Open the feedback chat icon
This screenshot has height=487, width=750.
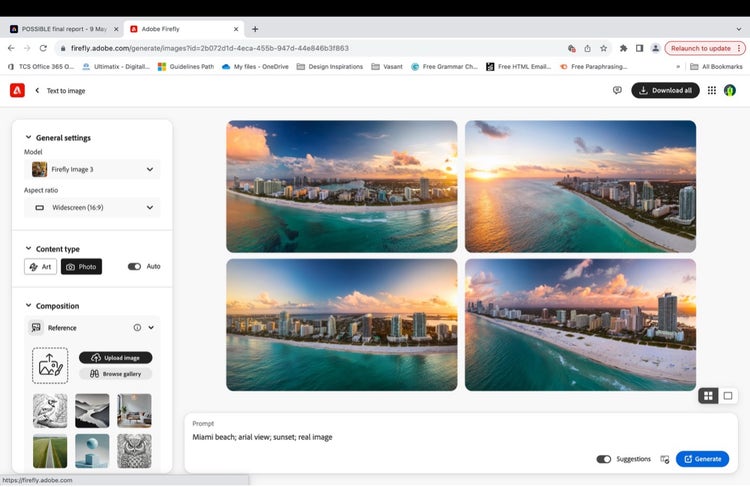[617, 90]
